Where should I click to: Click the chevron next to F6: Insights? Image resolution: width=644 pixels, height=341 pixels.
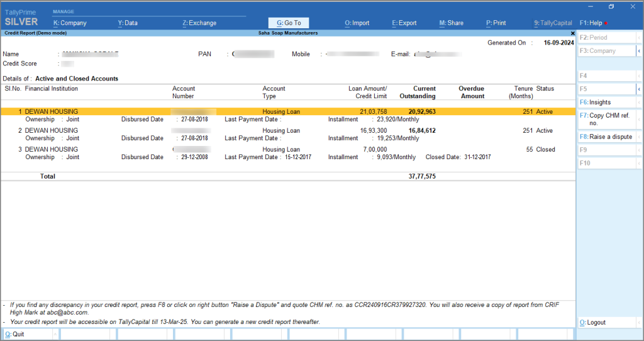[x=640, y=103]
